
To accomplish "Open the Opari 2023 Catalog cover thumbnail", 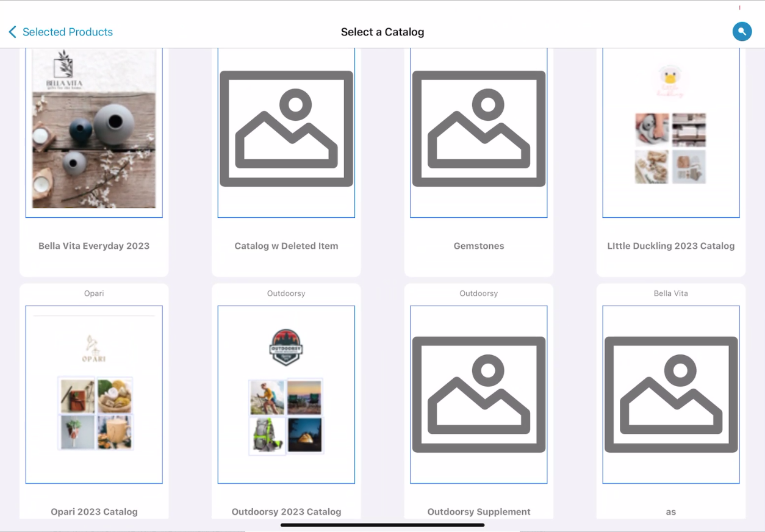I will click(x=94, y=395).
